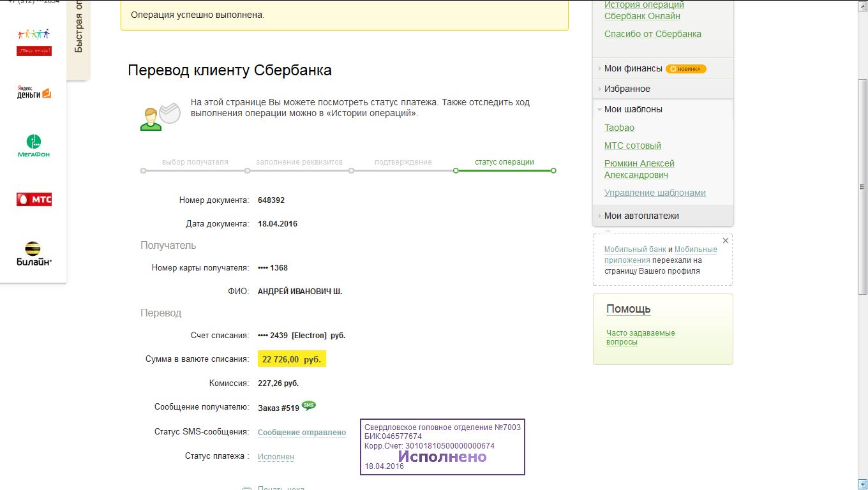Close the Мобильный банк notification box
Image resolution: width=868 pixels, height=490 pixels.
pos(725,241)
